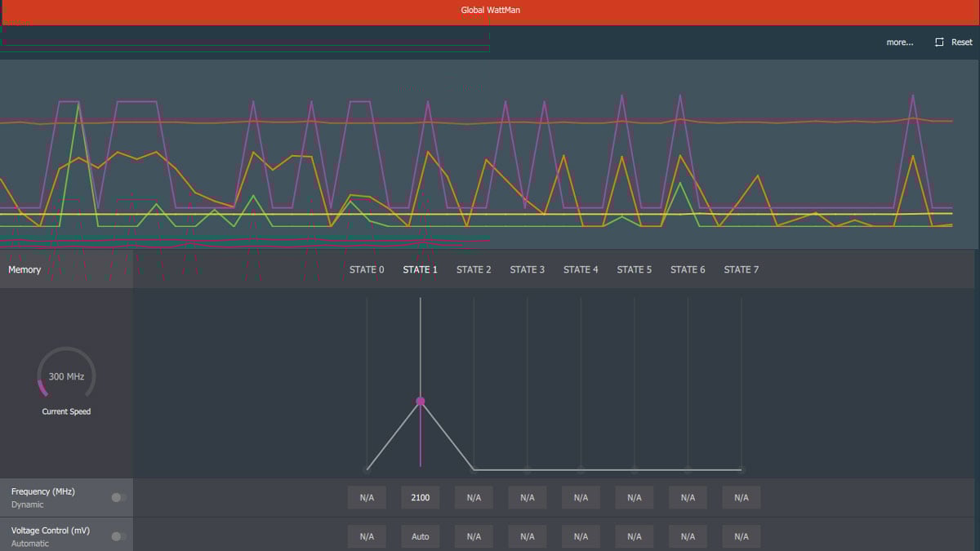Image resolution: width=980 pixels, height=551 pixels.
Task: Click the Current Speed label
Action: pyautogui.click(x=66, y=411)
